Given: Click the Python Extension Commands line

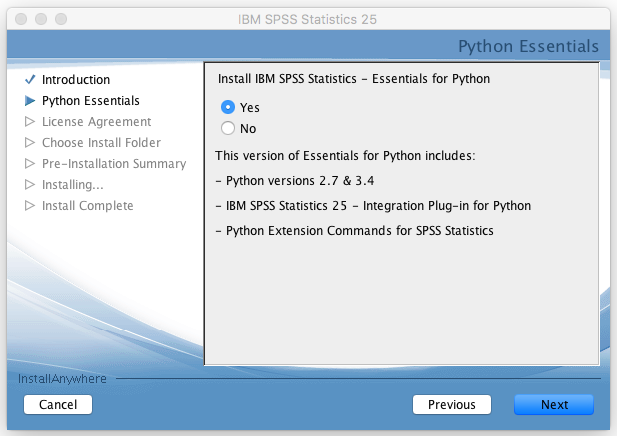Looking at the screenshot, I should 355,231.
